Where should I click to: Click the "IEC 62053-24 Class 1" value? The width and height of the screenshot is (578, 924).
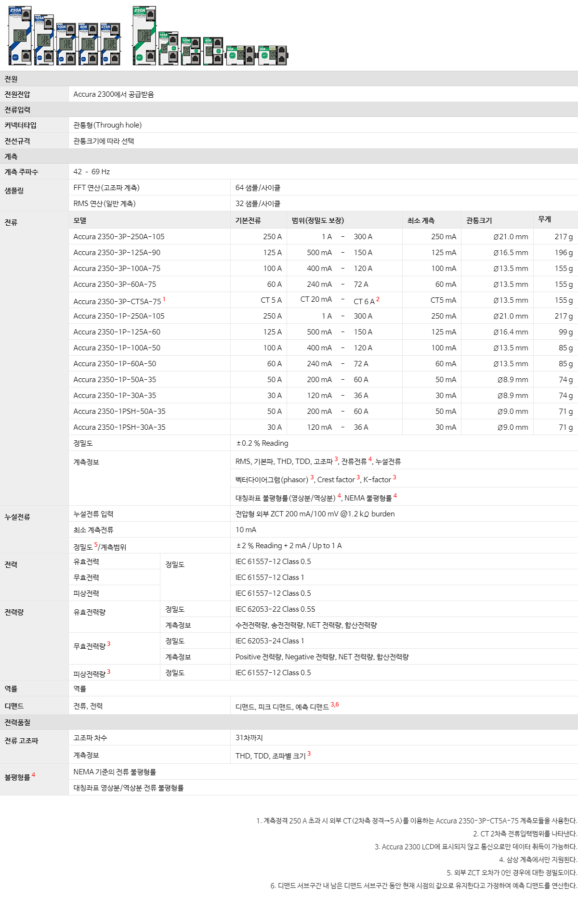pos(270,641)
